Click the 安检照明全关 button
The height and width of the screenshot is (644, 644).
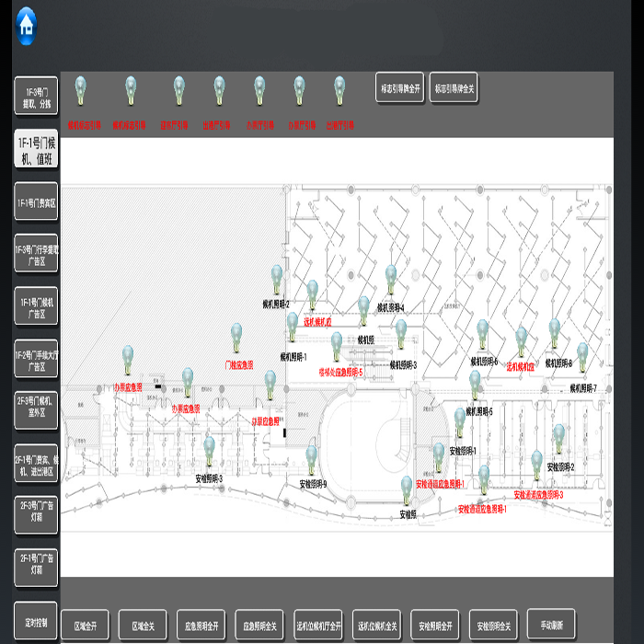493,625
